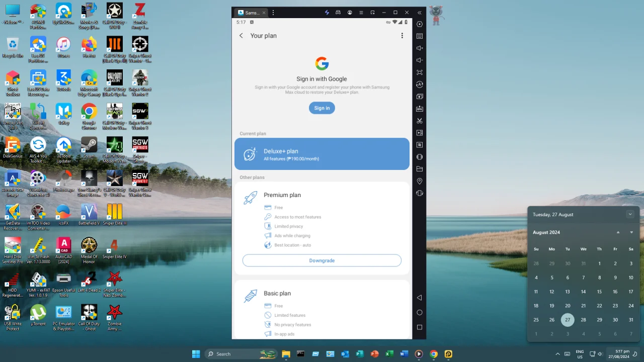
Task: Select August 31 in the calendar
Action: pyautogui.click(x=631, y=320)
